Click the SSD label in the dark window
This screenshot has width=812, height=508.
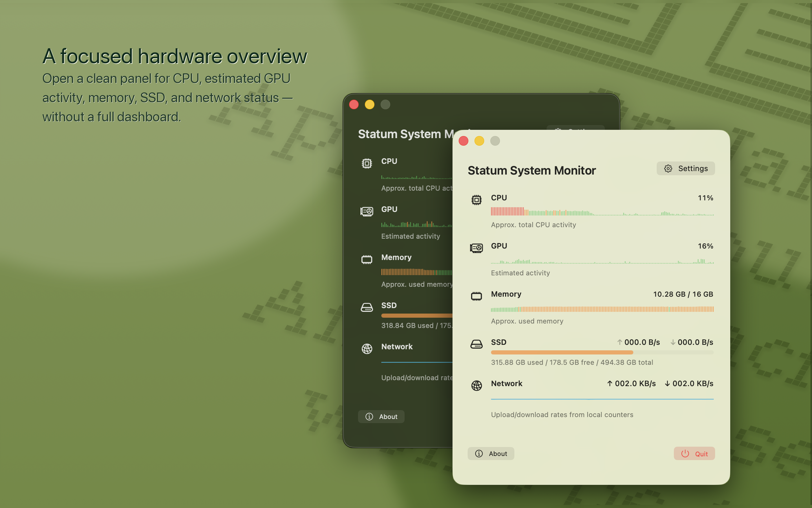(389, 305)
